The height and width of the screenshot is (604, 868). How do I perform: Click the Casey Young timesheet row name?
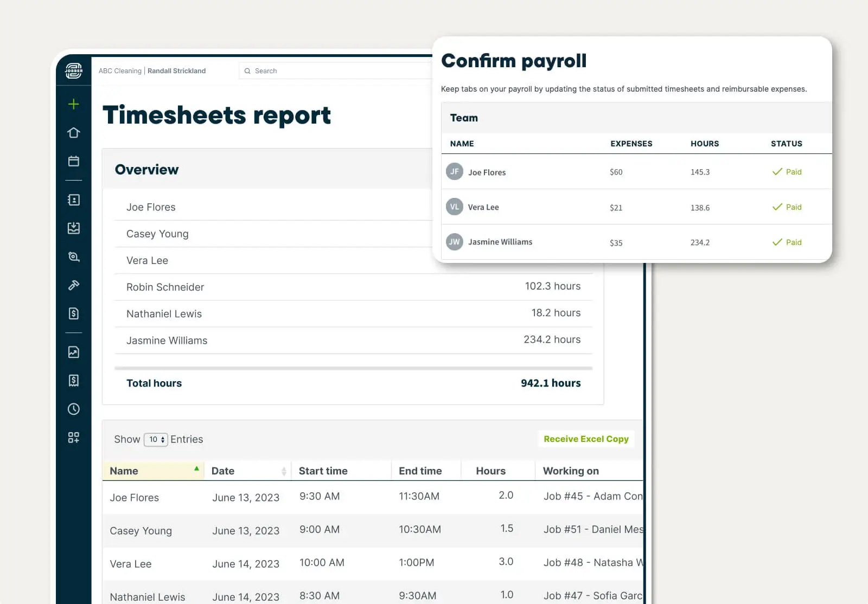click(141, 531)
